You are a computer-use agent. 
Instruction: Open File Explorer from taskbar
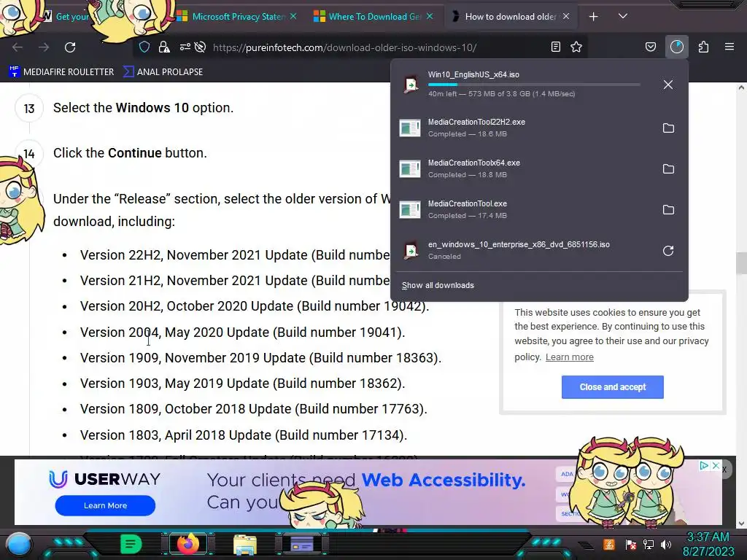coord(244,544)
